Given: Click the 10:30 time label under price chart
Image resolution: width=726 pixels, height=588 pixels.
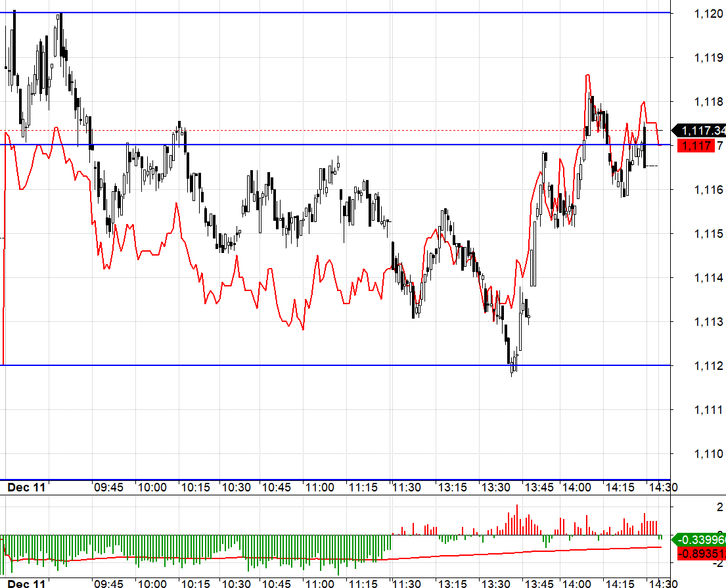Looking at the screenshot, I should coord(236,487).
